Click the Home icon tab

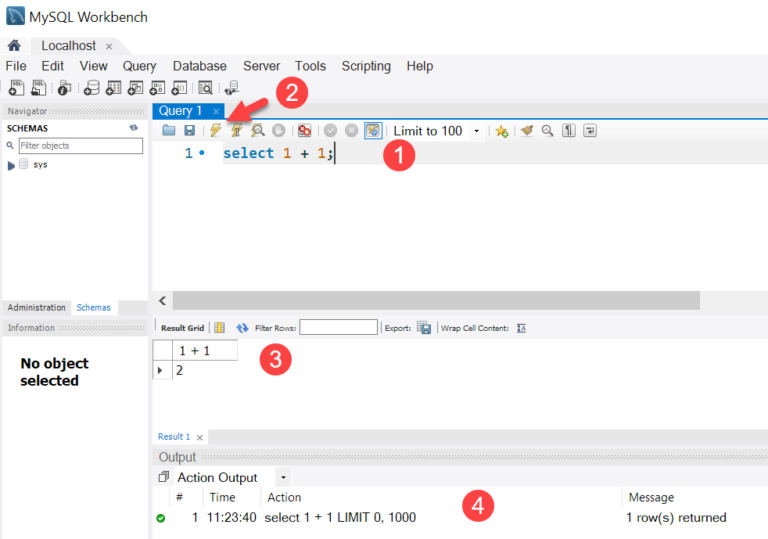(x=14, y=46)
